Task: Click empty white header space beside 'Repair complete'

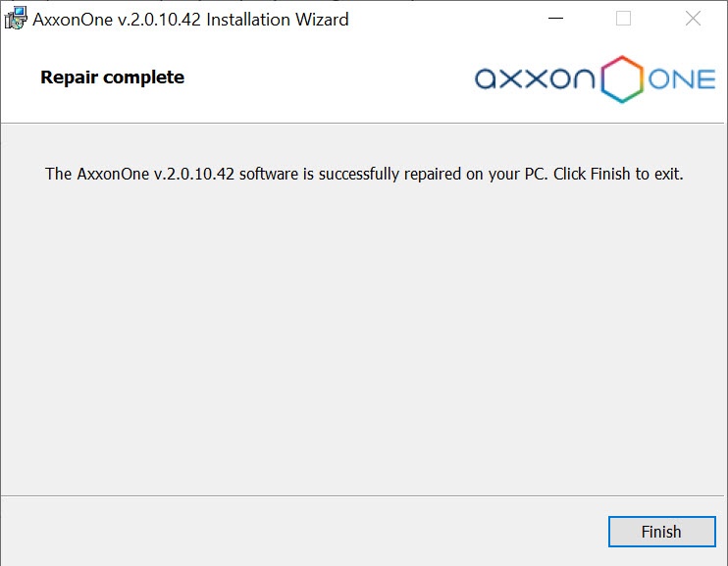Action: point(324,78)
